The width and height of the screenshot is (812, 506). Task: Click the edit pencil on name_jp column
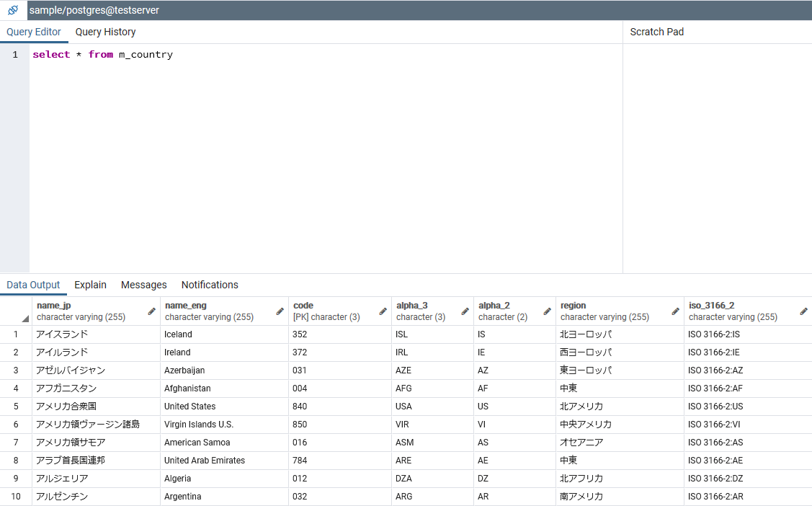[151, 311]
